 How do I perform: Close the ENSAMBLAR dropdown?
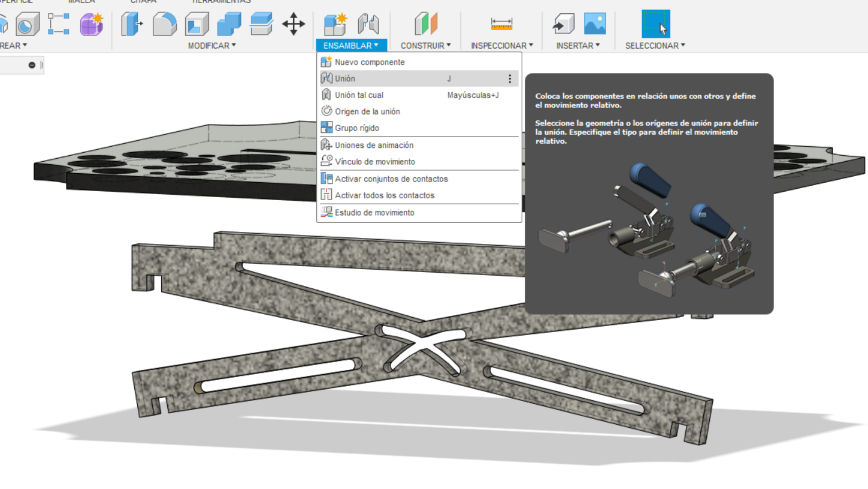tap(351, 46)
